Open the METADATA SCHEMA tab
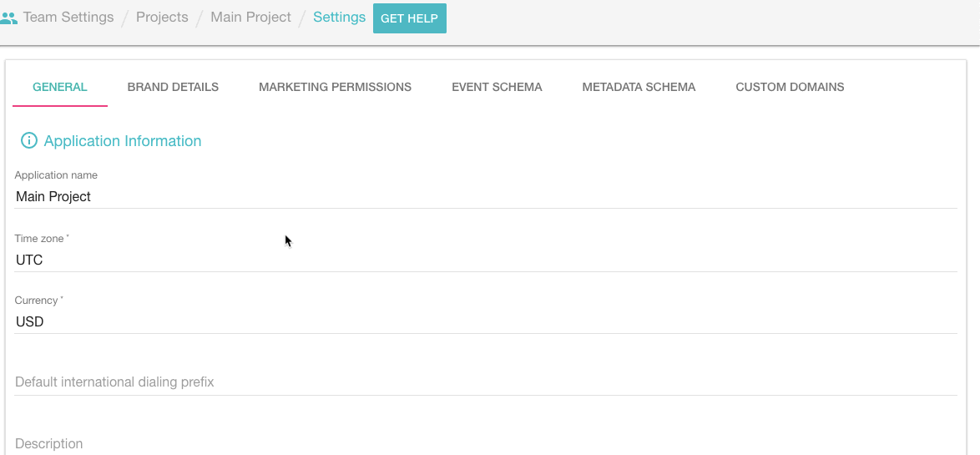 pos(639,87)
